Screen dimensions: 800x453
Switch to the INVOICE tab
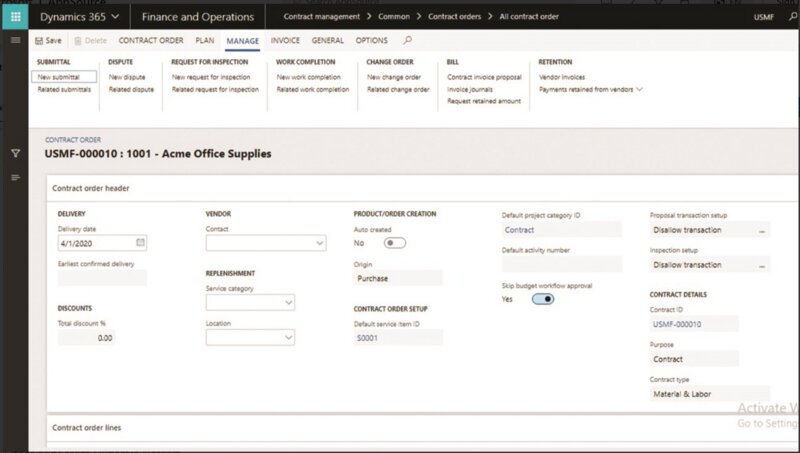(285, 41)
